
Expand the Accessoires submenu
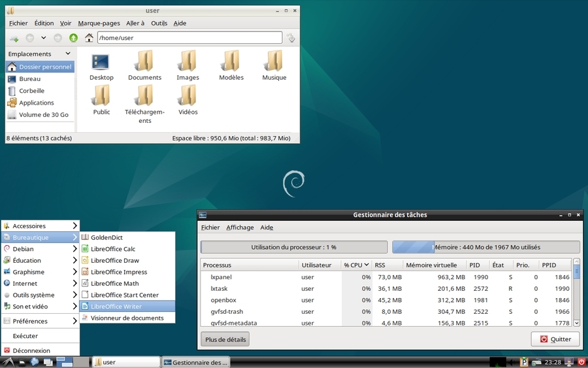41,226
